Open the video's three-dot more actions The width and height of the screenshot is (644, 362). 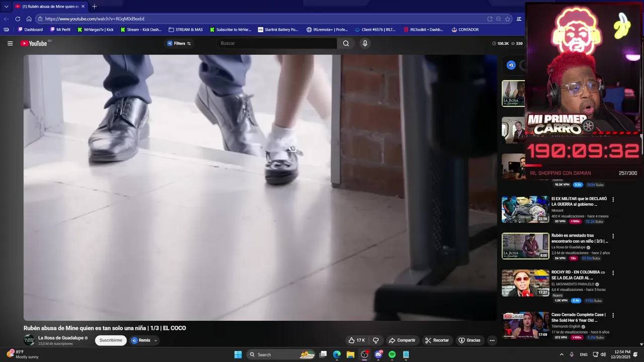tap(492, 340)
